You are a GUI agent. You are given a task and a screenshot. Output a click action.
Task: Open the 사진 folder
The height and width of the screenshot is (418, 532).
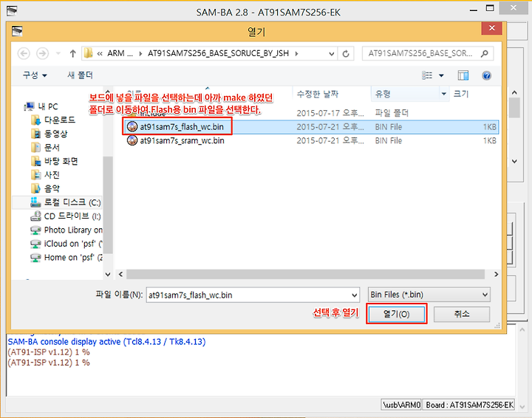tap(46, 175)
